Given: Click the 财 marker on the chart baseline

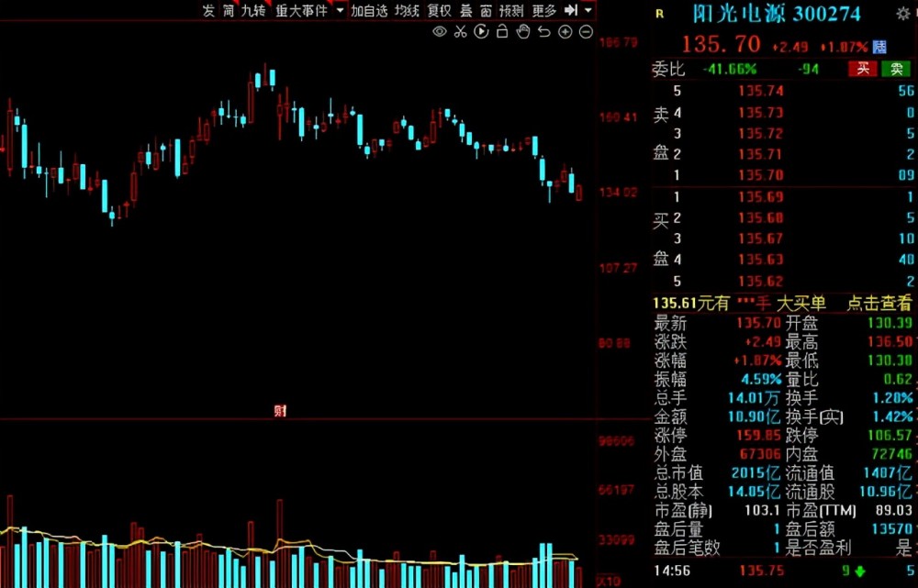Looking at the screenshot, I should click(280, 411).
